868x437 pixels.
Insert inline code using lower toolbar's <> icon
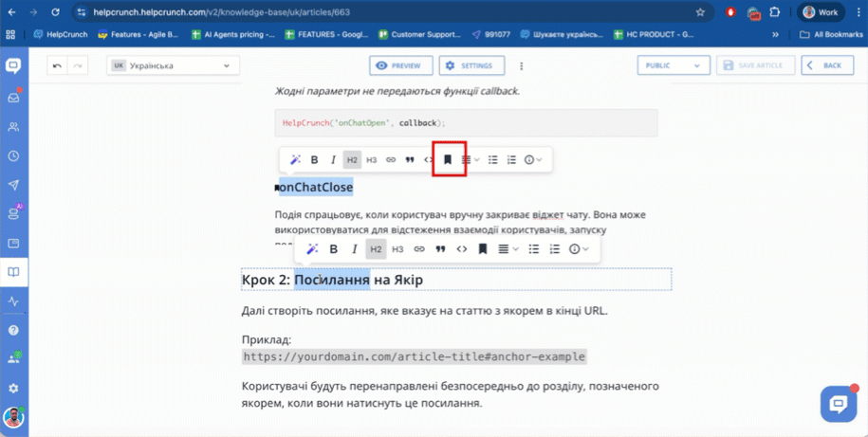click(x=462, y=249)
